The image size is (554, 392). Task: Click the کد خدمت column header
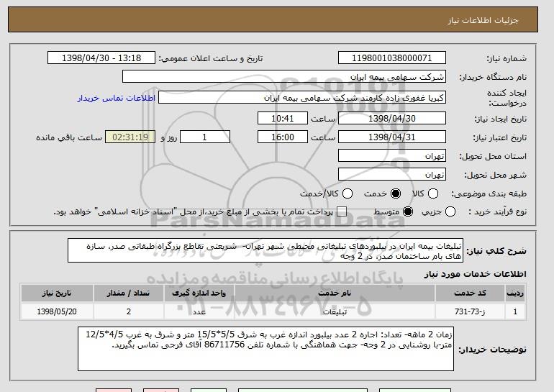(470, 293)
